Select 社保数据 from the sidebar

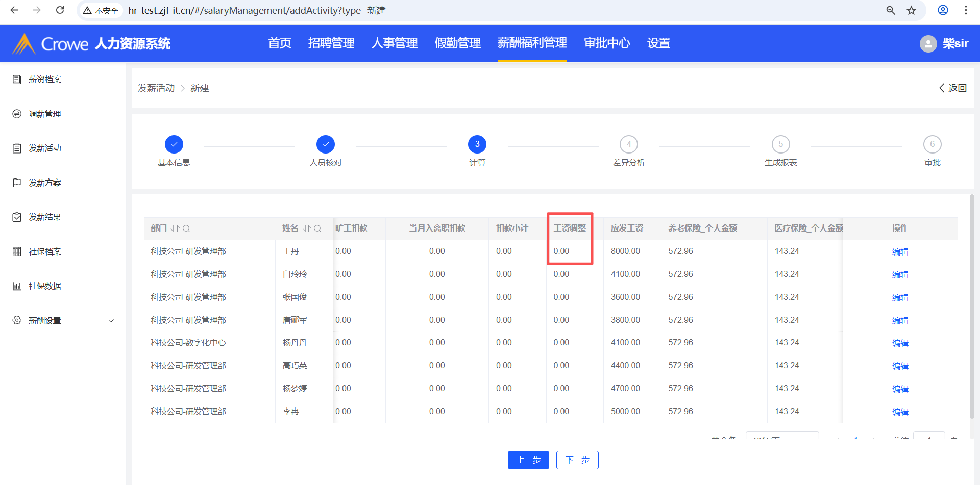point(44,286)
